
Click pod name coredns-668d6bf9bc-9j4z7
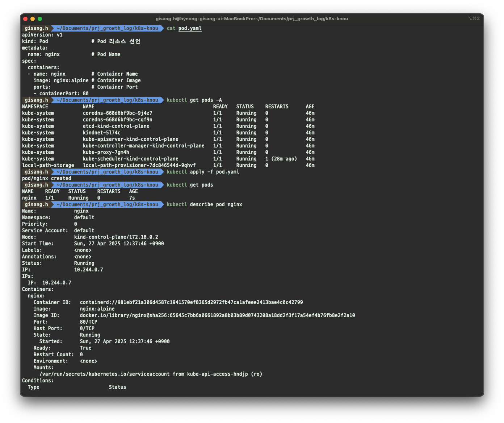pos(118,113)
